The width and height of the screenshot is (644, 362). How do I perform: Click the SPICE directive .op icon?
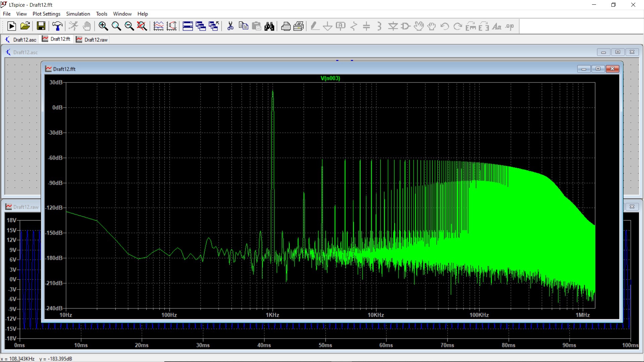tap(510, 26)
